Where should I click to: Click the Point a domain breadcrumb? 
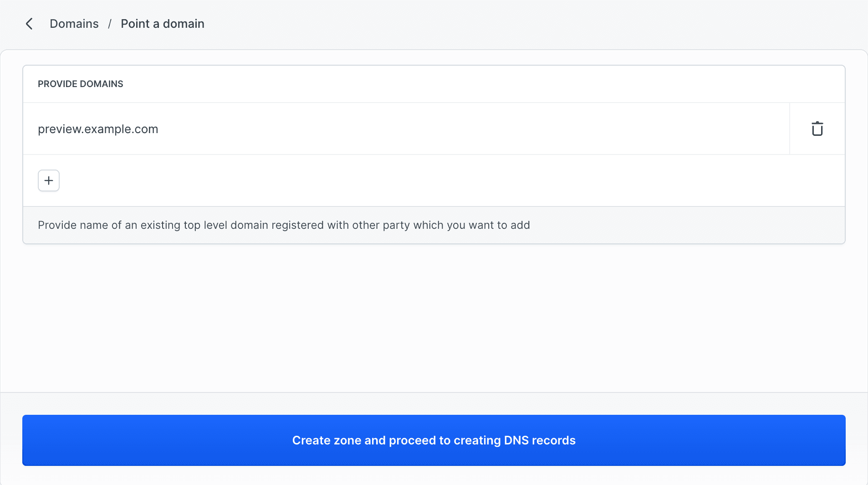click(x=163, y=24)
